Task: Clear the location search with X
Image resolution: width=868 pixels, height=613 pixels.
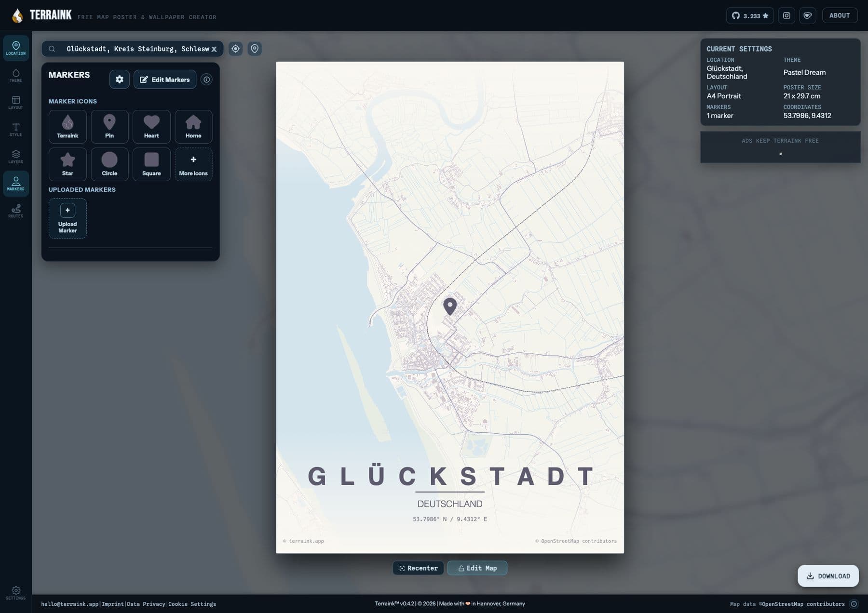Action: click(214, 49)
